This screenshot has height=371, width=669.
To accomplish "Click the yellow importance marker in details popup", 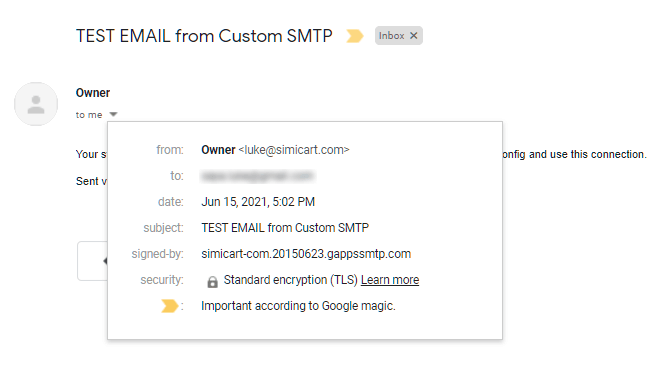I will [x=169, y=306].
